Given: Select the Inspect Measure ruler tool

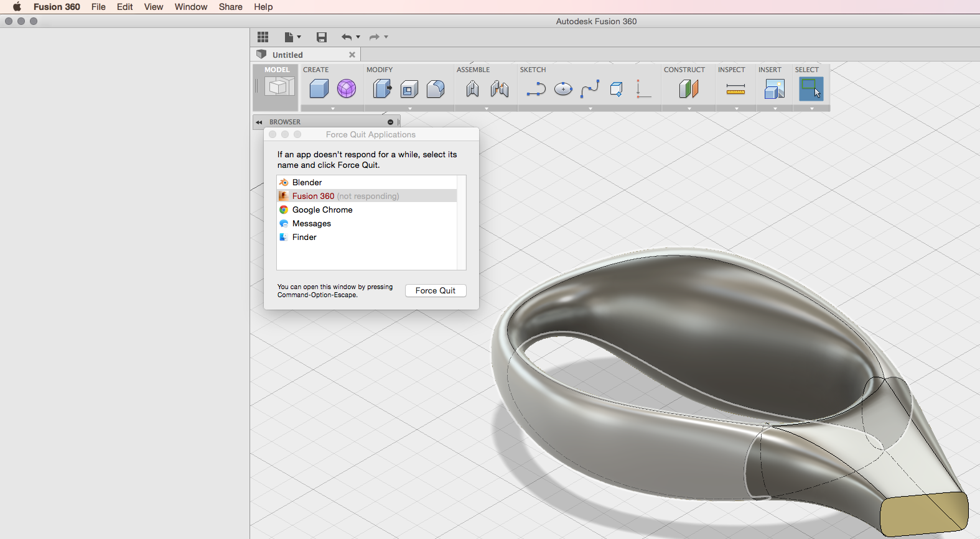Looking at the screenshot, I should click(735, 90).
